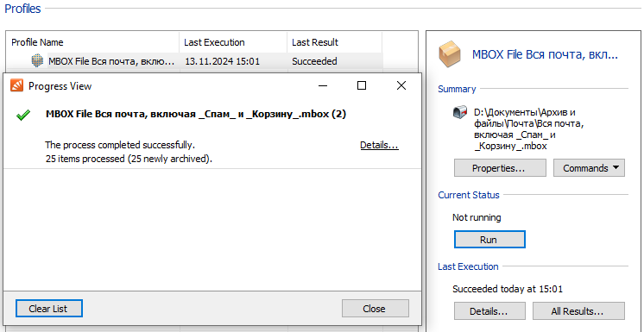The image size is (644, 332).
Task: Open the Commands dropdown menu
Action: click(589, 168)
